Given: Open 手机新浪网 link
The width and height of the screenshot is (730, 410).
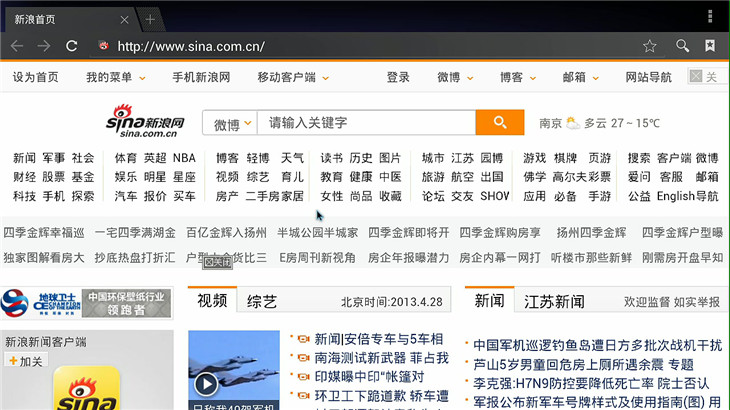Looking at the screenshot, I should click(201, 77).
